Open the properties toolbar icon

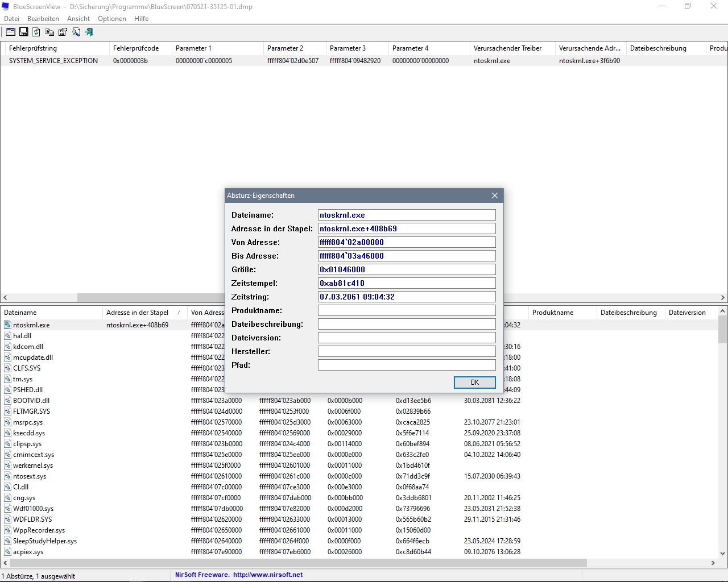coord(63,32)
